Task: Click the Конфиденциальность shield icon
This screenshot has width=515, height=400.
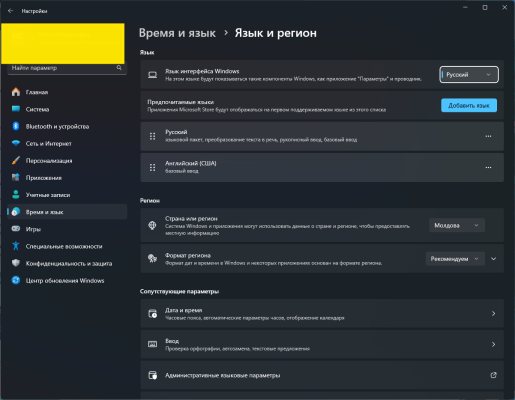Action: point(16,263)
